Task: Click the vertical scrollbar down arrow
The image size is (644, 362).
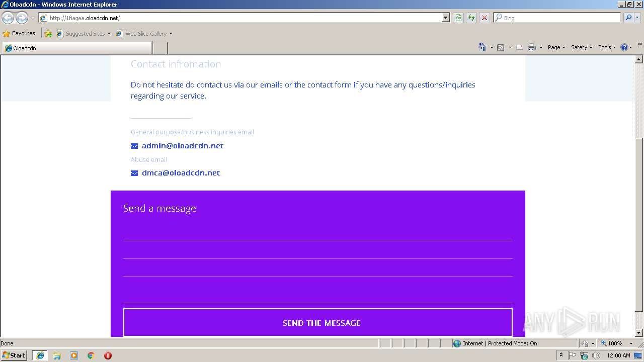Action: 639,333
